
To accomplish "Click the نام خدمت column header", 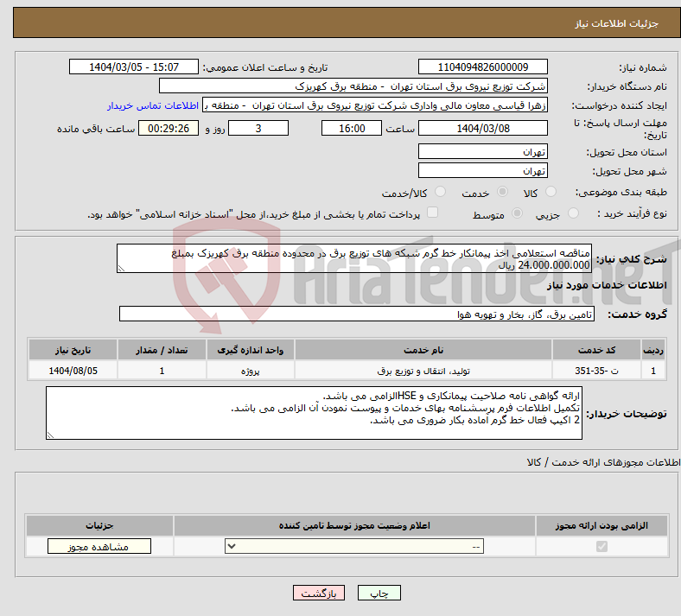I will (x=423, y=350).
